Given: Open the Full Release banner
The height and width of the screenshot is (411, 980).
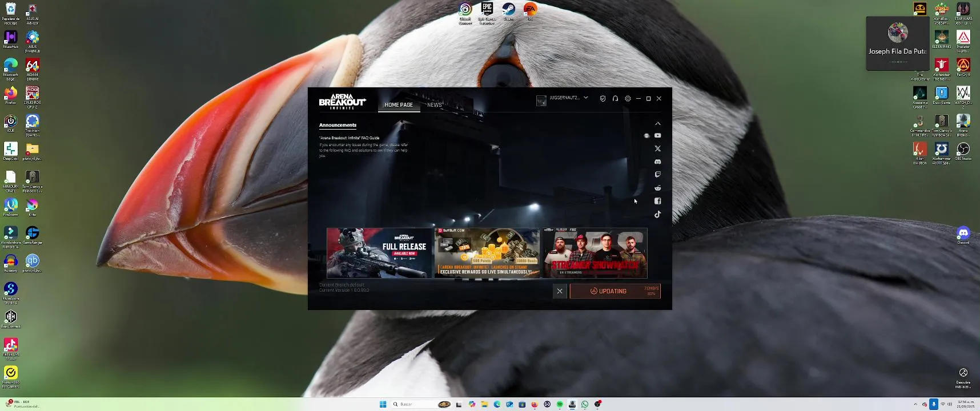Looking at the screenshot, I should pyautogui.click(x=380, y=253).
